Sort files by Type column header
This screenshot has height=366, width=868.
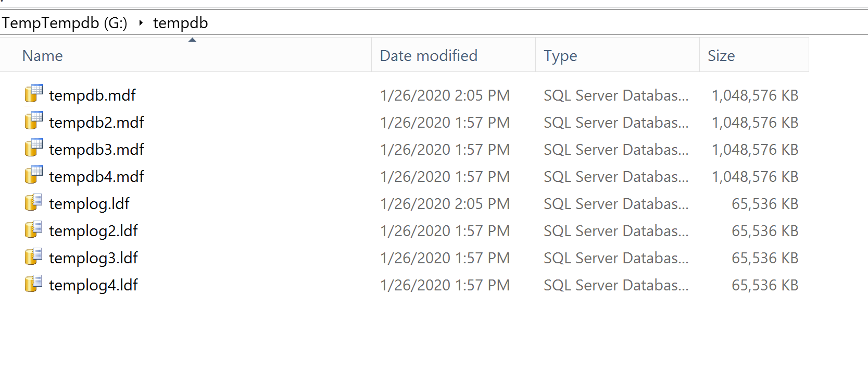[x=560, y=56]
